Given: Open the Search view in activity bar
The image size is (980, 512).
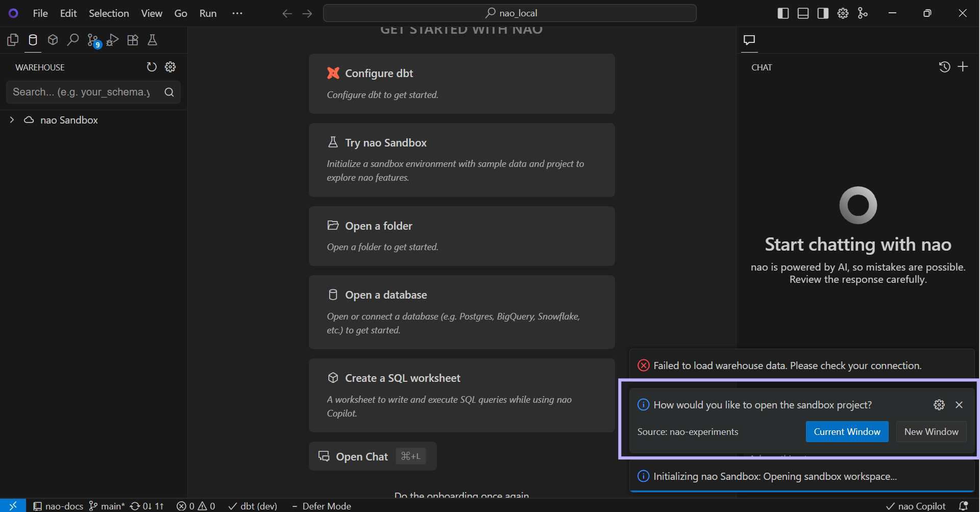Looking at the screenshot, I should 73,40.
